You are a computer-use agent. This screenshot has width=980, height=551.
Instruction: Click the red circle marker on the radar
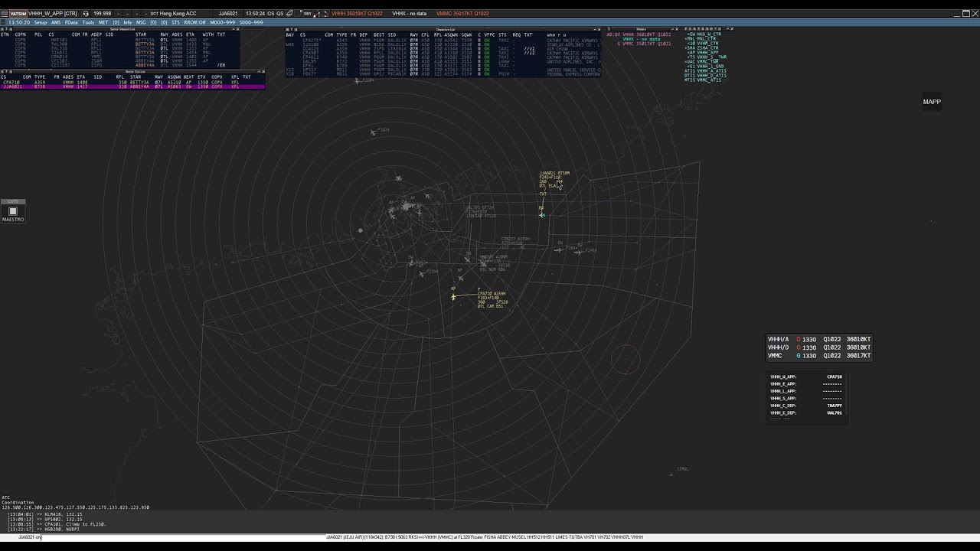tap(626, 359)
